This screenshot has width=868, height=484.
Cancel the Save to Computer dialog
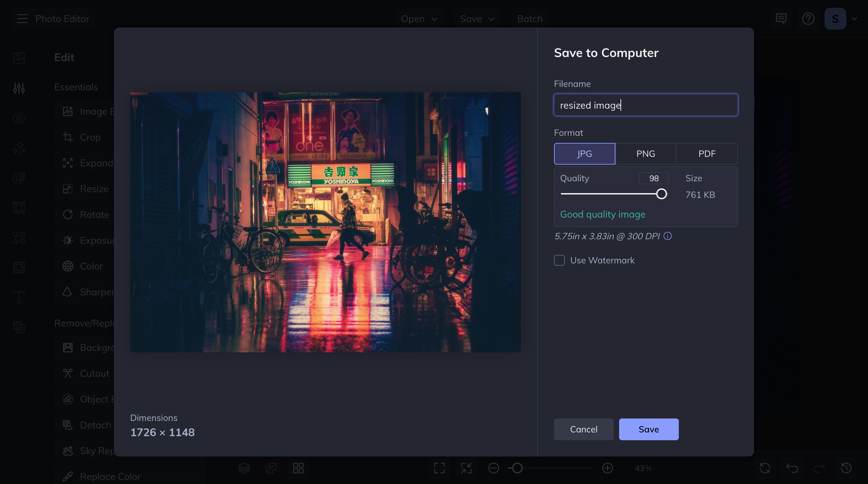[x=584, y=429]
